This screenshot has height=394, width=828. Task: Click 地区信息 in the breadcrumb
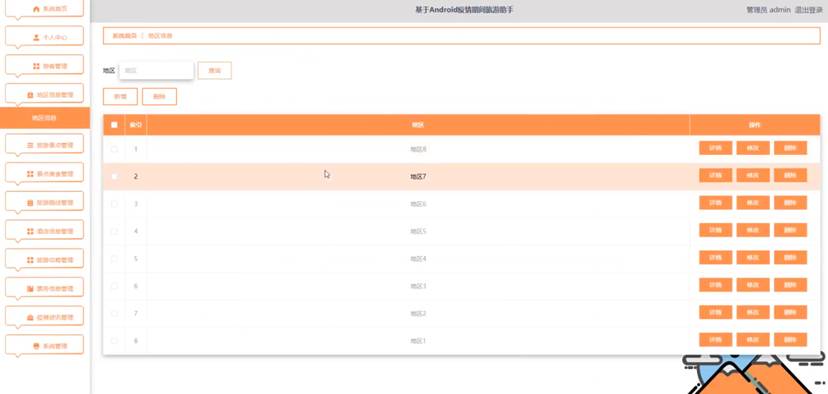click(160, 36)
